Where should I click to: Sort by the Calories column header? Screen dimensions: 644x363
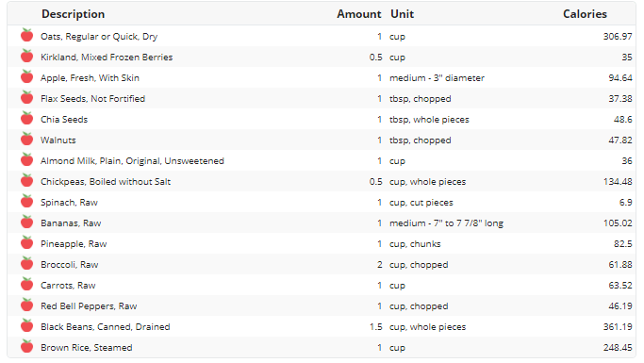pos(585,14)
